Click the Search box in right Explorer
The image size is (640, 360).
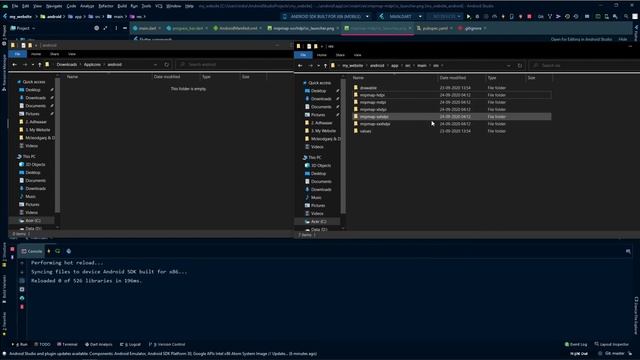(x=584, y=65)
